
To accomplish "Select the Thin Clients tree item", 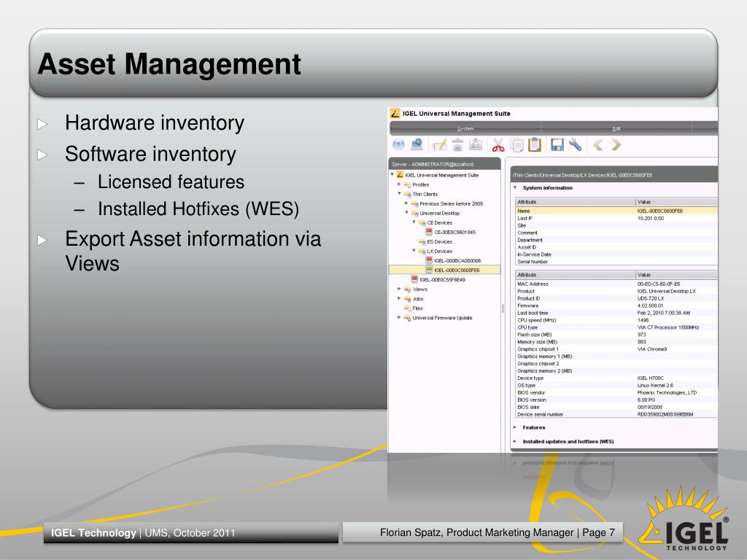I will [x=425, y=194].
